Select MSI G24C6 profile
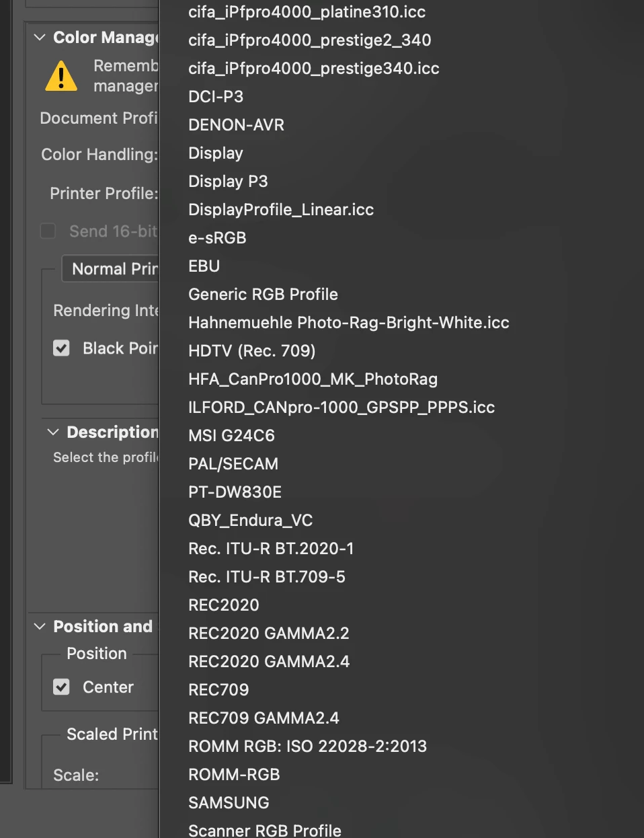 coord(231,436)
